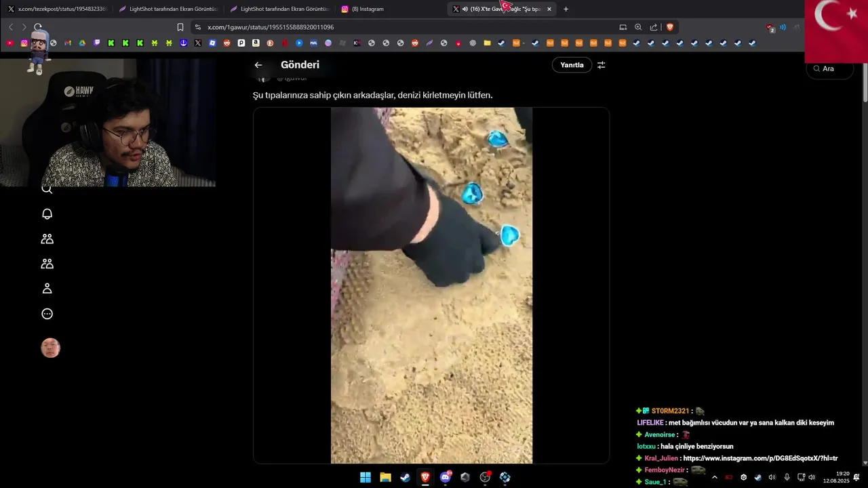Open YouTube bookmark
This screenshot has height=488, width=868.
pyautogui.click(x=9, y=43)
